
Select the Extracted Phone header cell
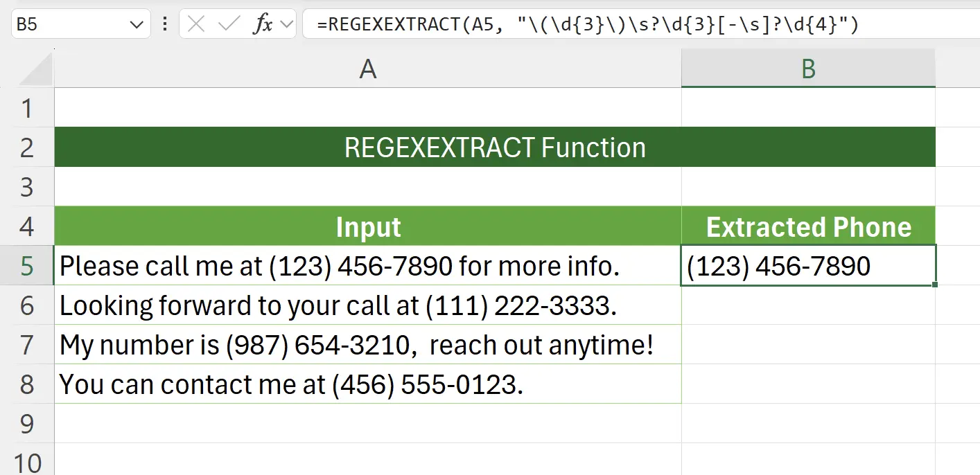coord(807,226)
